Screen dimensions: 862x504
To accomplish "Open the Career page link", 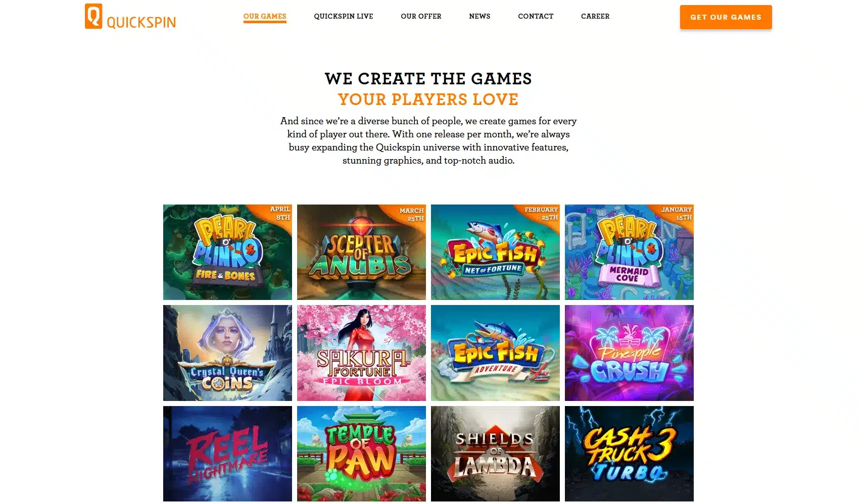I will [x=595, y=16].
